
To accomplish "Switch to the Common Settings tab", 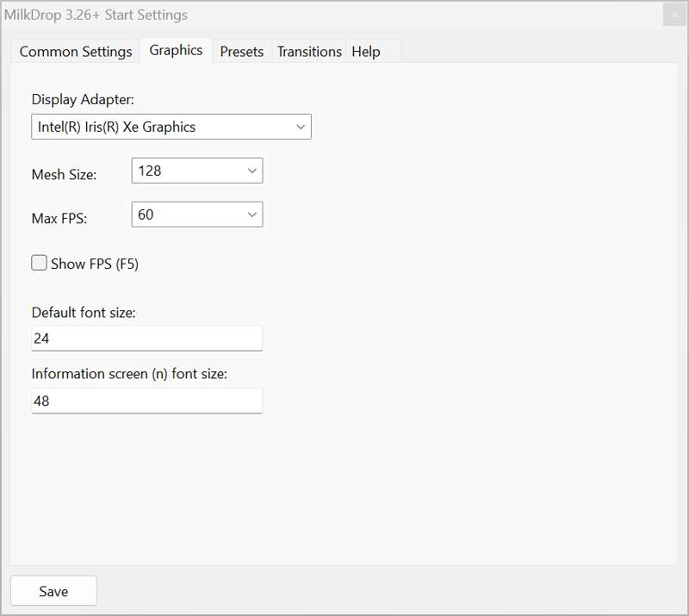I will [76, 52].
